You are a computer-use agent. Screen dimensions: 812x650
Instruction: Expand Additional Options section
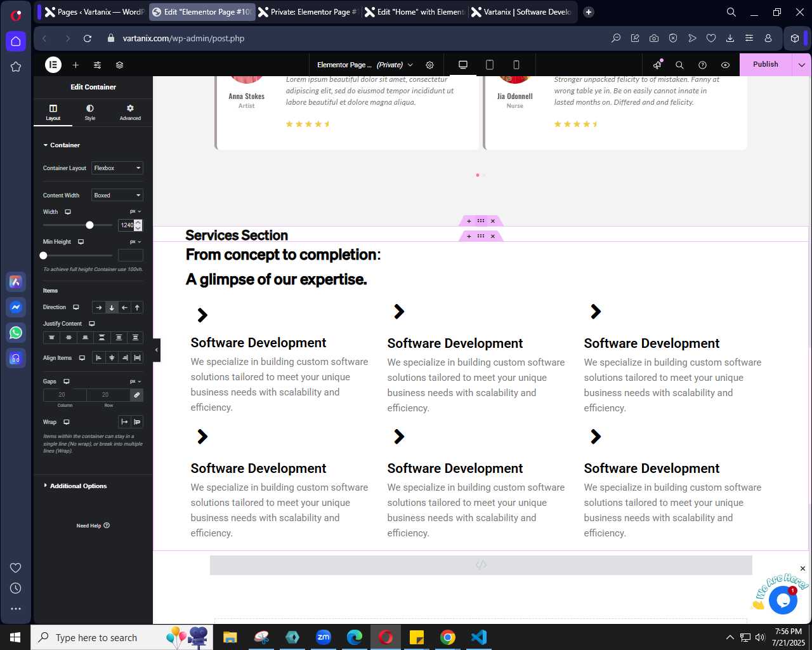[75, 486]
